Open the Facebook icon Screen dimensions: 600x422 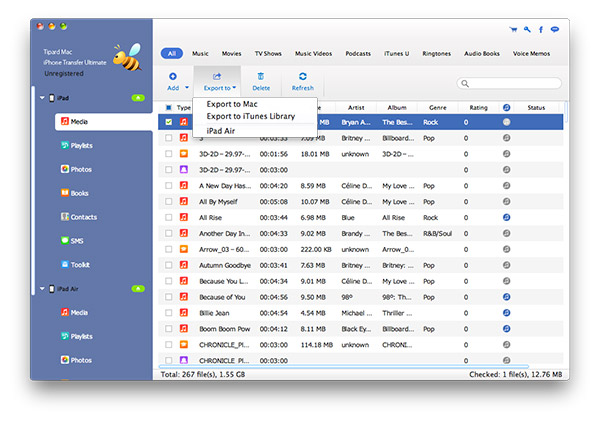541,29
